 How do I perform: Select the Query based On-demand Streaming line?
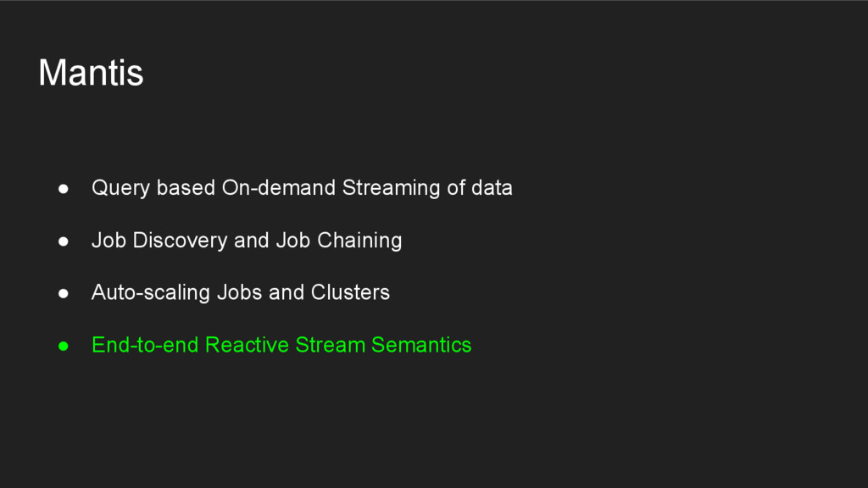coord(301,188)
